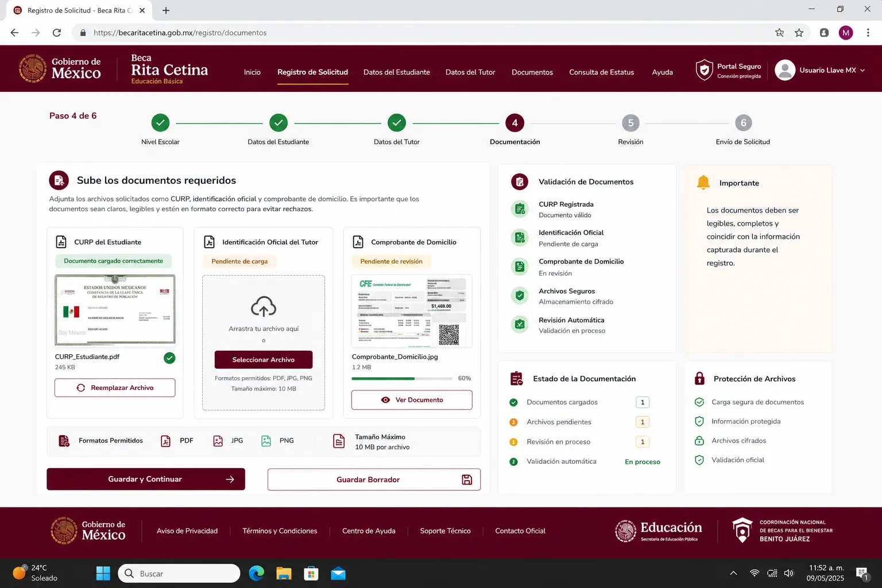The height and width of the screenshot is (588, 882).
Task: Open Windows Start menu
Action: (x=103, y=573)
